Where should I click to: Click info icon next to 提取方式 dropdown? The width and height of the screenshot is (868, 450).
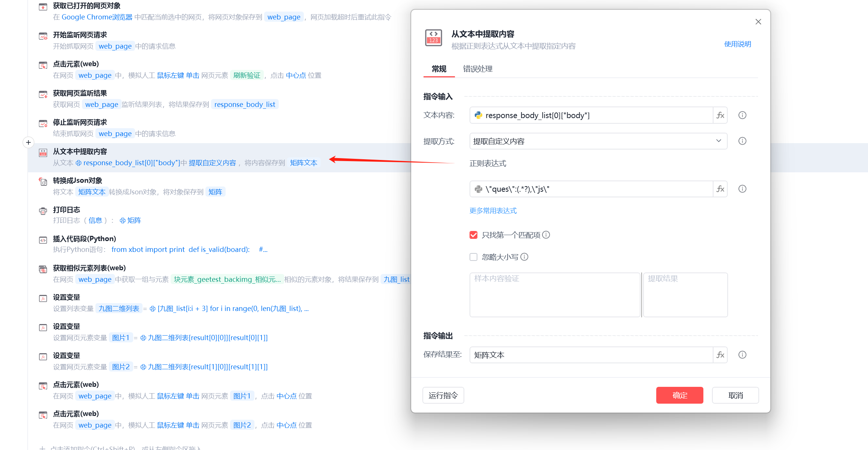(742, 141)
